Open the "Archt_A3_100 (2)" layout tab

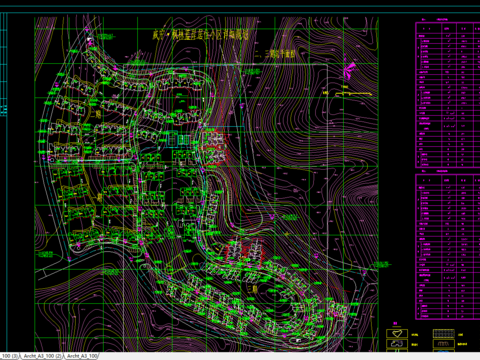pyautogui.click(x=41, y=356)
